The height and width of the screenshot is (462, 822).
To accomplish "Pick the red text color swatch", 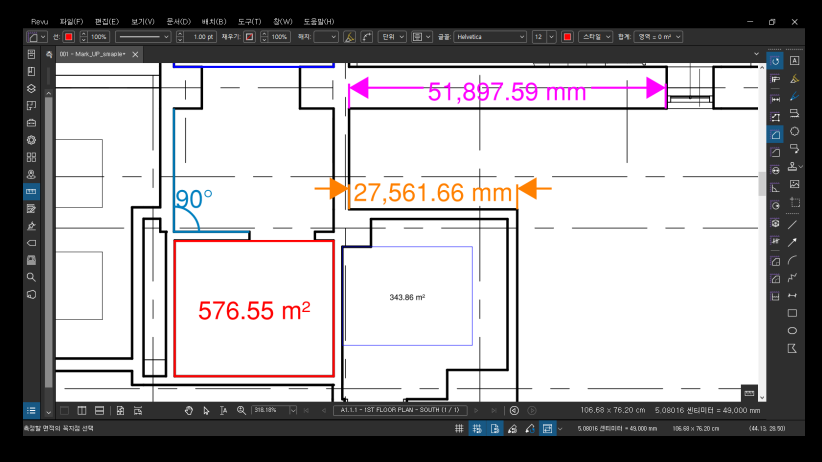I will pyautogui.click(x=567, y=37).
